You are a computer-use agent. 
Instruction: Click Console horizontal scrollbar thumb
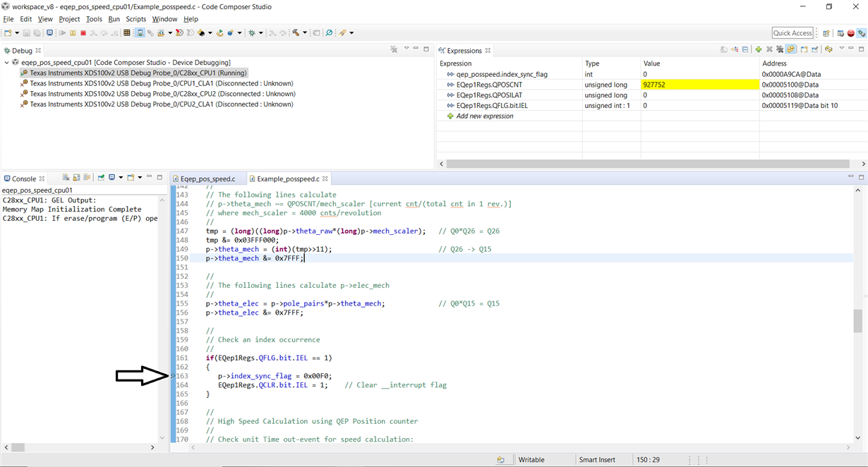tap(17, 447)
